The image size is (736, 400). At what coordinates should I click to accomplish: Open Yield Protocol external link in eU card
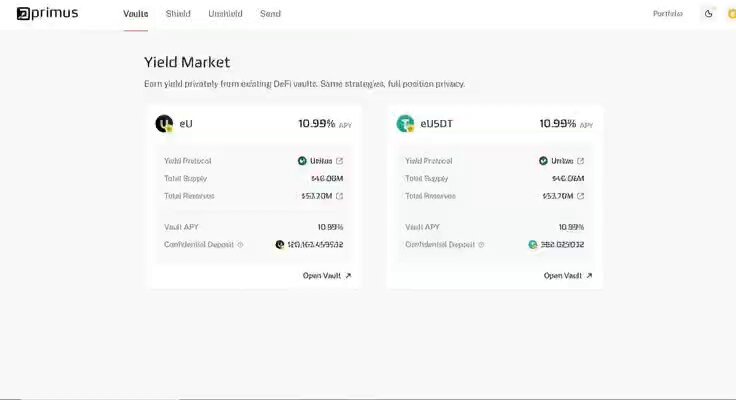(339, 161)
